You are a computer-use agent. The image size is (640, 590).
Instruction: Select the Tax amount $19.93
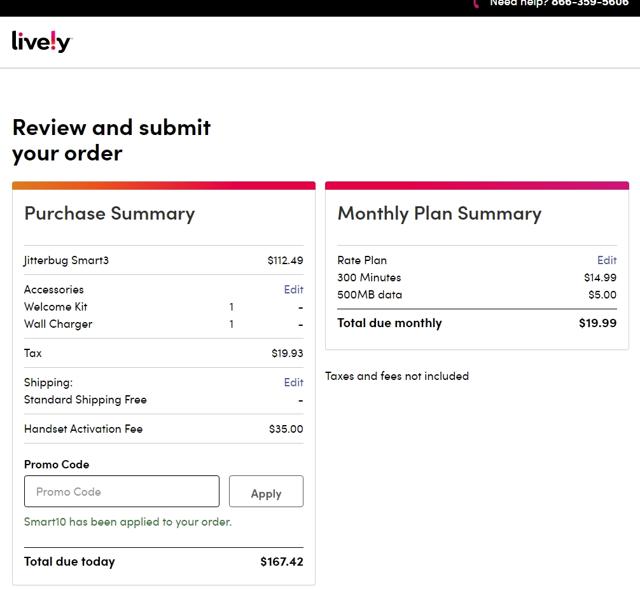287,353
